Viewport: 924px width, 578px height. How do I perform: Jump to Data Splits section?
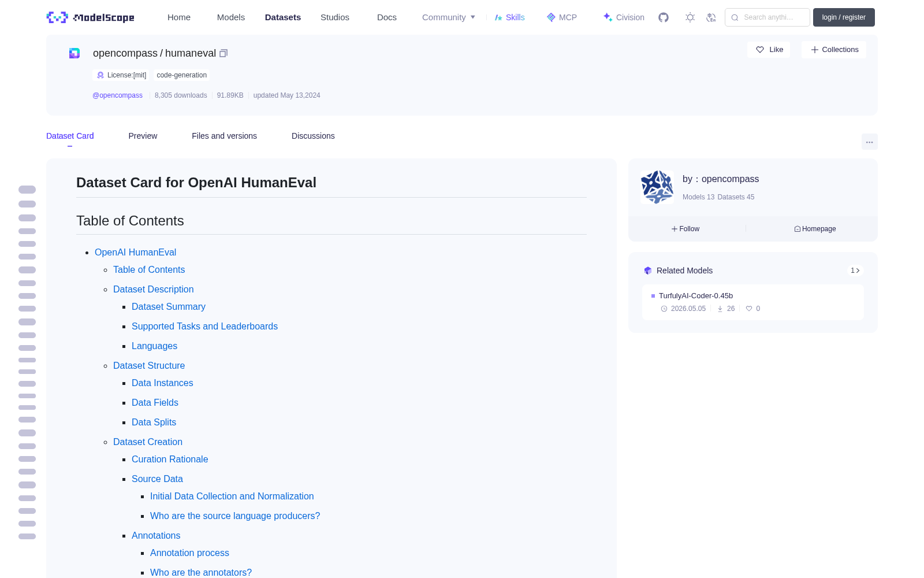point(154,422)
